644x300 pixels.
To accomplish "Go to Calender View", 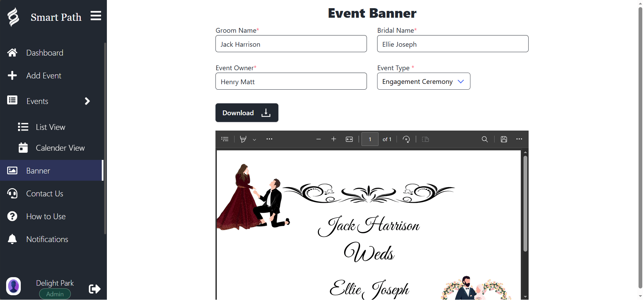I will (60, 148).
